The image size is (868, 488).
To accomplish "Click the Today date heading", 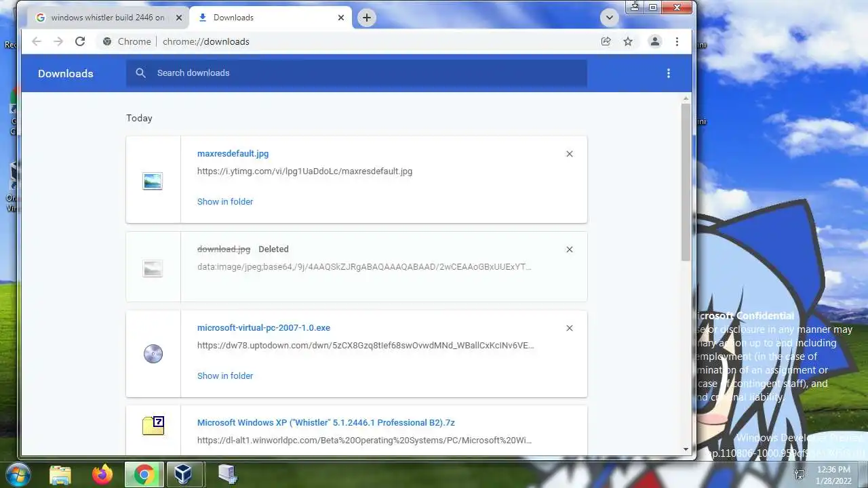I will tap(139, 118).
